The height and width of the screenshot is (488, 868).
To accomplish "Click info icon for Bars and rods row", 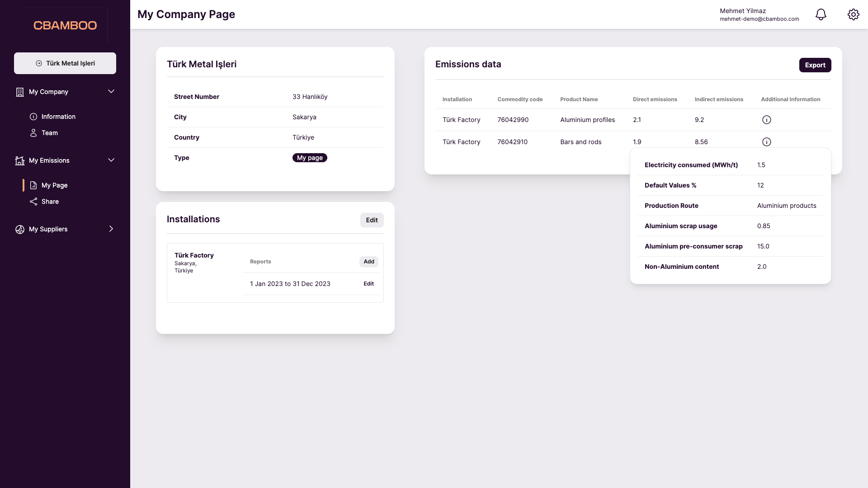I will point(766,142).
